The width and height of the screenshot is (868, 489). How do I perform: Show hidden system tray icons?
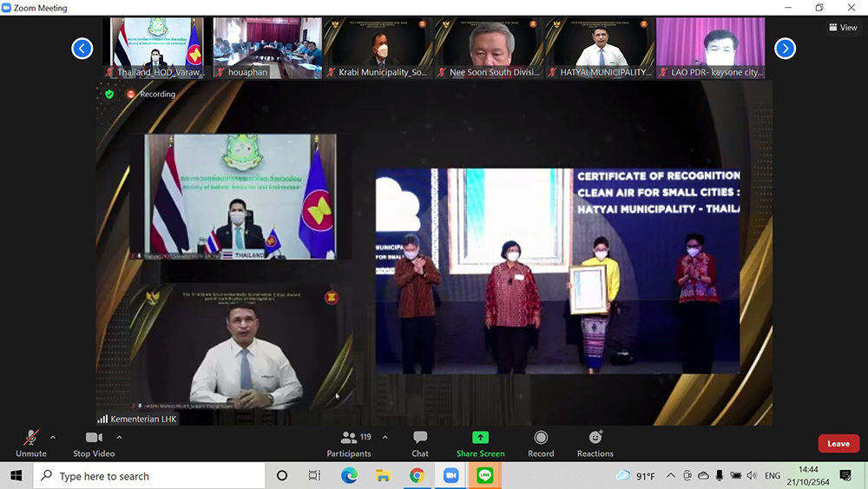point(670,476)
